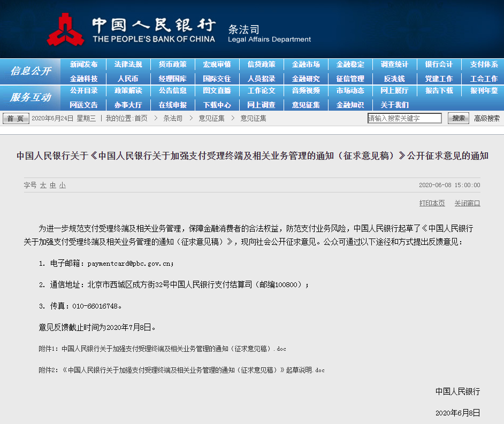Open 国际交往 section
This screenshot has width=504, height=424.
coord(217,79)
